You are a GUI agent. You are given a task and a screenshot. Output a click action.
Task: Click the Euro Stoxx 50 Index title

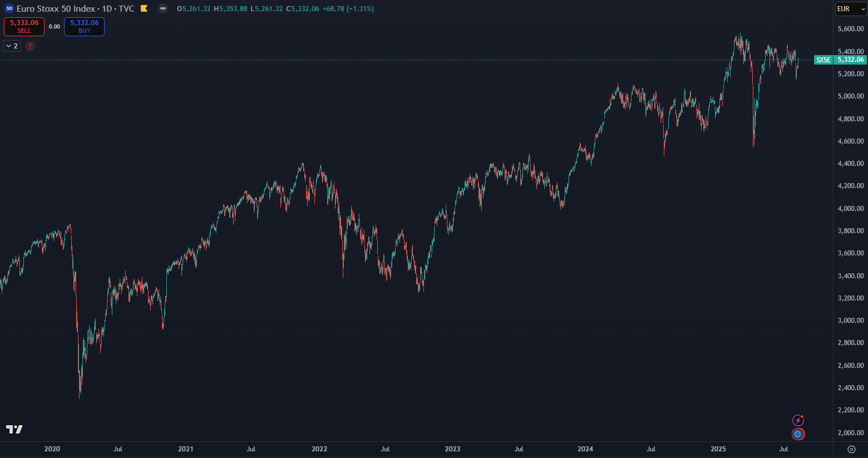click(56, 8)
